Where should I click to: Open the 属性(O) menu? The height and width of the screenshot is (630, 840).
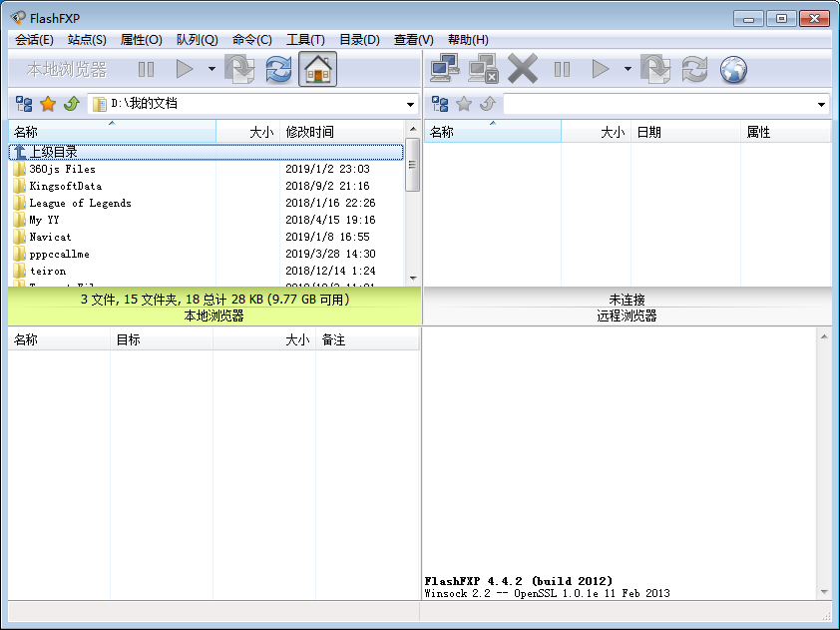tap(141, 40)
